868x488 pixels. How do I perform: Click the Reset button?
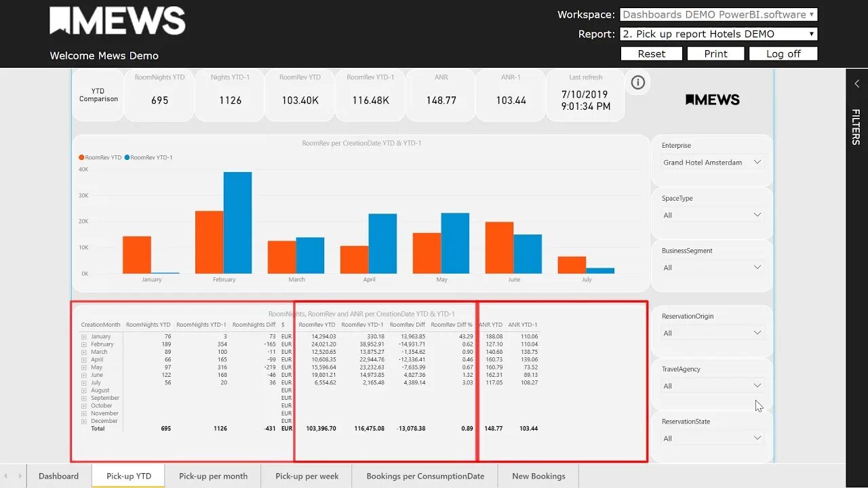[x=652, y=54]
